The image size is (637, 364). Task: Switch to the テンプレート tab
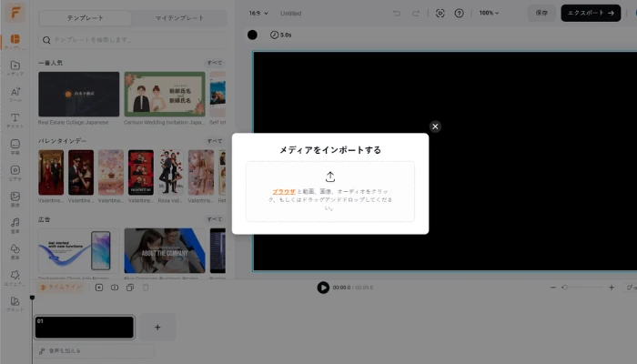click(85, 18)
